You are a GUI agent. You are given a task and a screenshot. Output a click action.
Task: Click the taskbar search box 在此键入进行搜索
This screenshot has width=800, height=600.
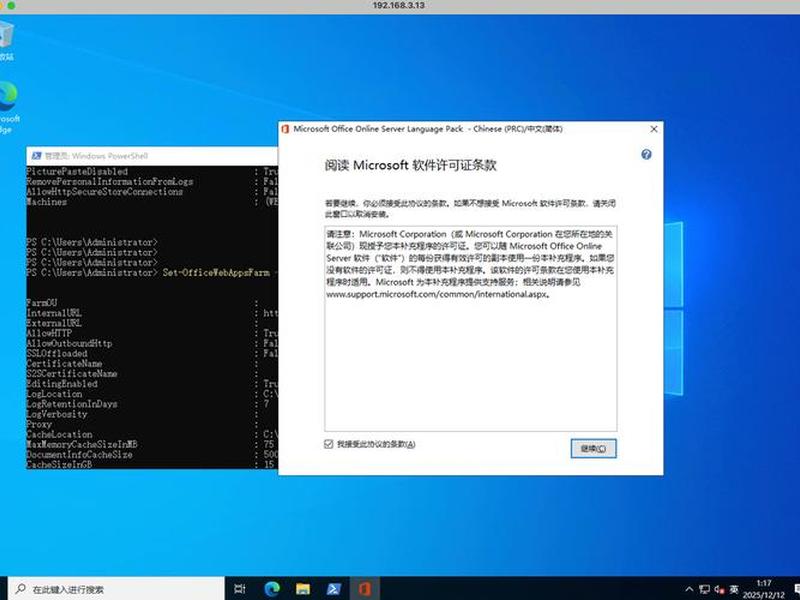117,589
